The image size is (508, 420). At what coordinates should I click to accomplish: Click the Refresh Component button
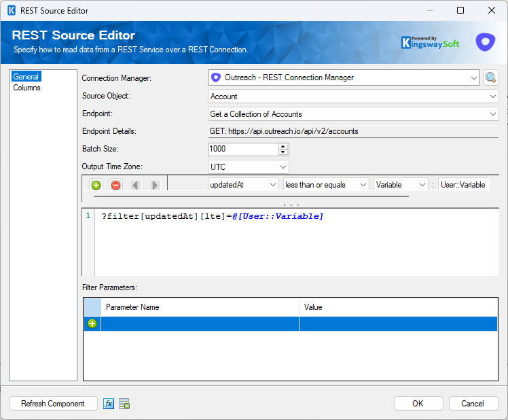(54, 404)
